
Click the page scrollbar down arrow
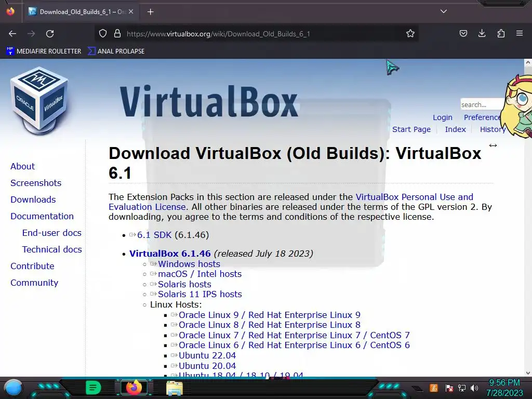pyautogui.click(x=528, y=373)
